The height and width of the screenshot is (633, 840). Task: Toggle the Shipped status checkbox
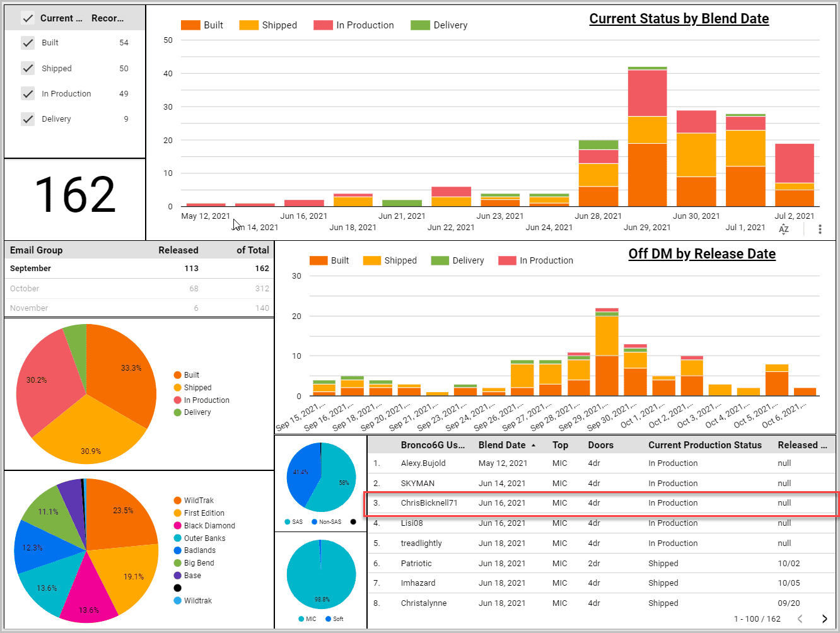coord(28,68)
